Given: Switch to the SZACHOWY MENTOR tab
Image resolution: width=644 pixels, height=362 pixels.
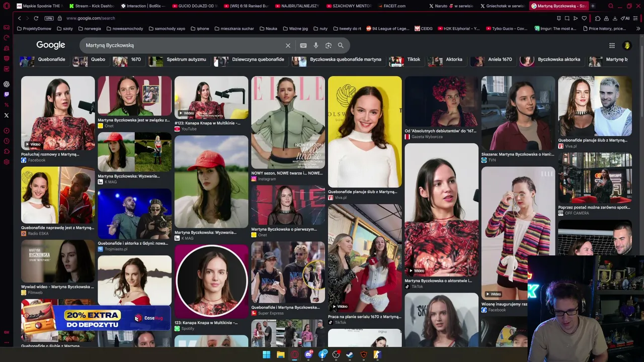Looking at the screenshot, I should click(x=349, y=6).
